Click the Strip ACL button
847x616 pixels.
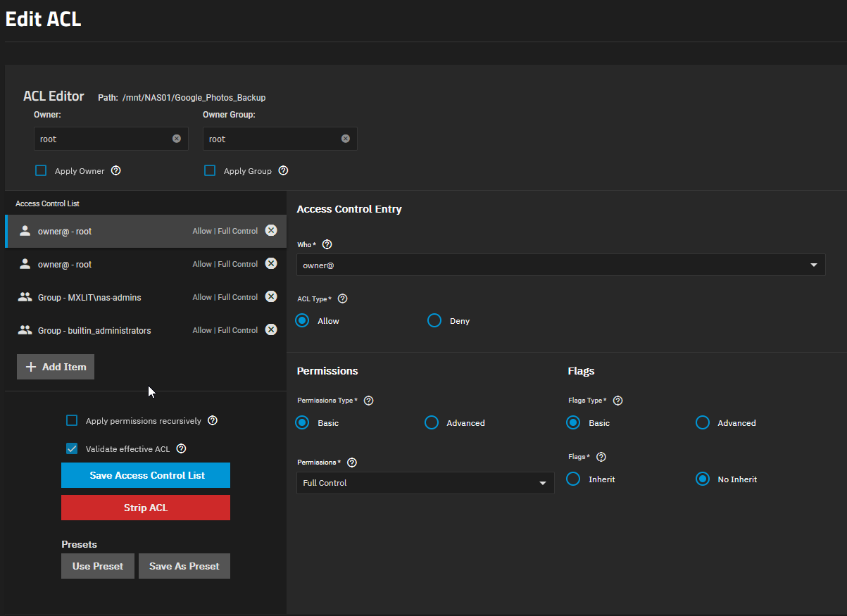pos(145,508)
